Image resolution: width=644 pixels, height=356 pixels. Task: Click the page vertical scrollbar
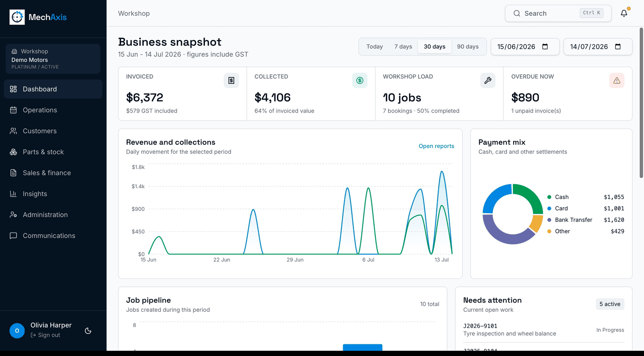[642, 103]
